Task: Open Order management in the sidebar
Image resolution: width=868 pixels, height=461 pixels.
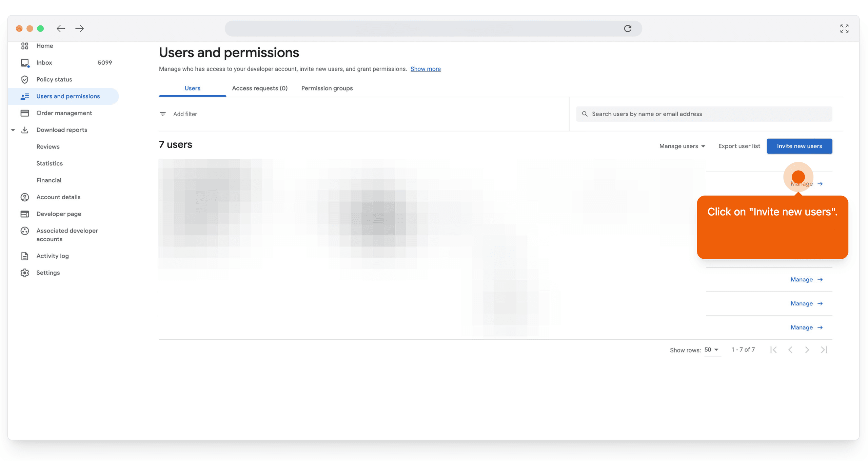Action: [x=64, y=113]
